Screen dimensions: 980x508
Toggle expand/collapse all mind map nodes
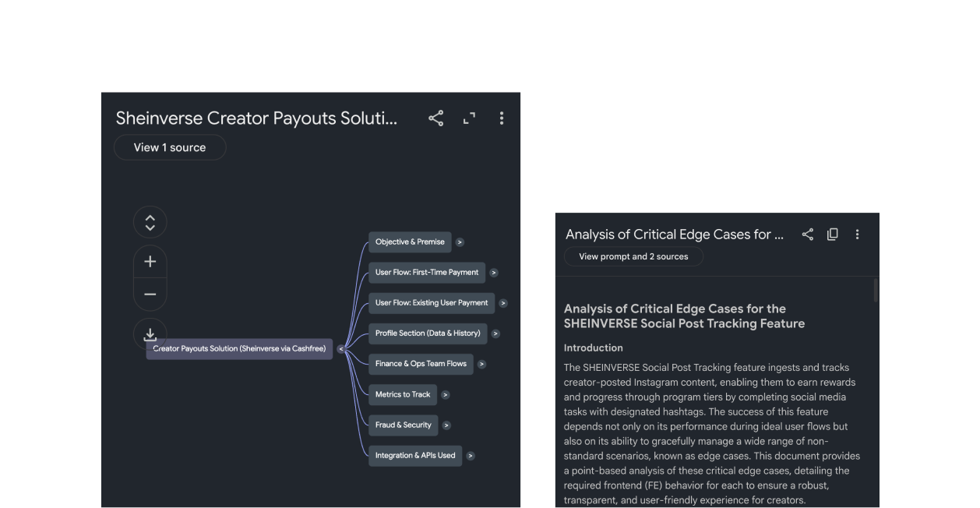click(150, 223)
